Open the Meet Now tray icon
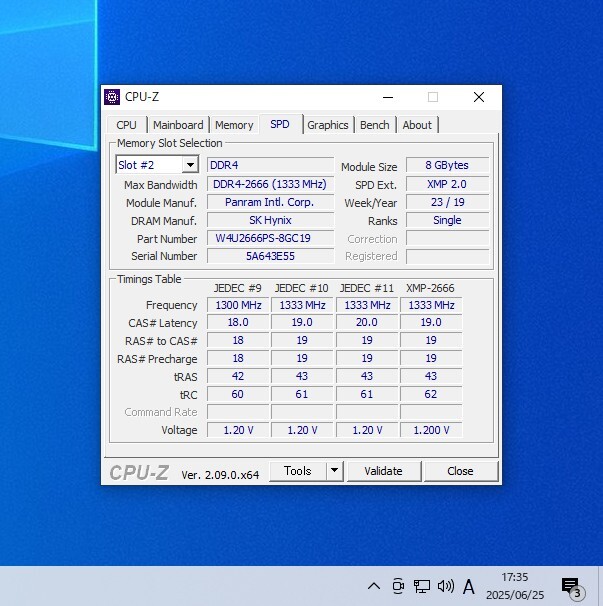Screen dimensions: 603x606 398,586
